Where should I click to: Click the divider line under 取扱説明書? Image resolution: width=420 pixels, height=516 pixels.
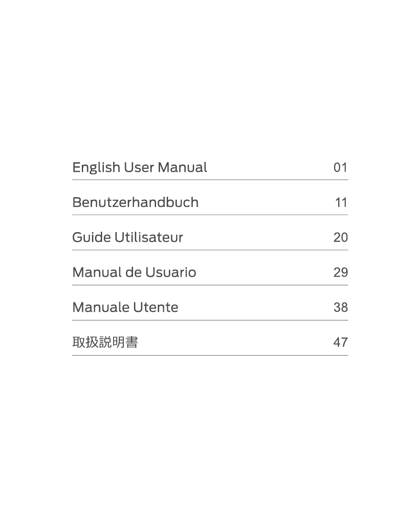tap(210, 355)
